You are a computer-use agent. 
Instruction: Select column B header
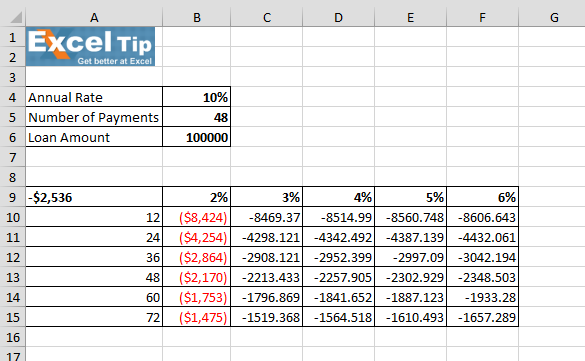(x=197, y=18)
